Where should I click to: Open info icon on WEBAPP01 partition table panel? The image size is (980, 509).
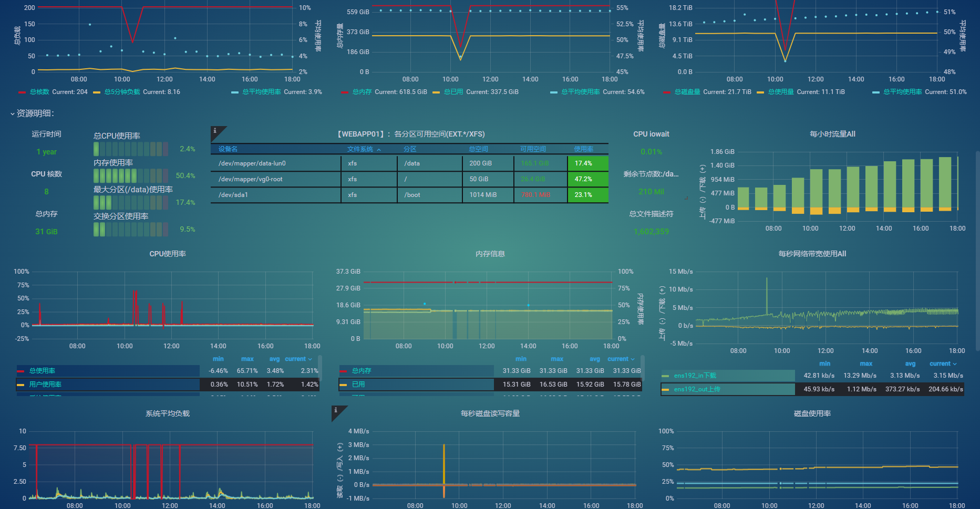pos(215,131)
